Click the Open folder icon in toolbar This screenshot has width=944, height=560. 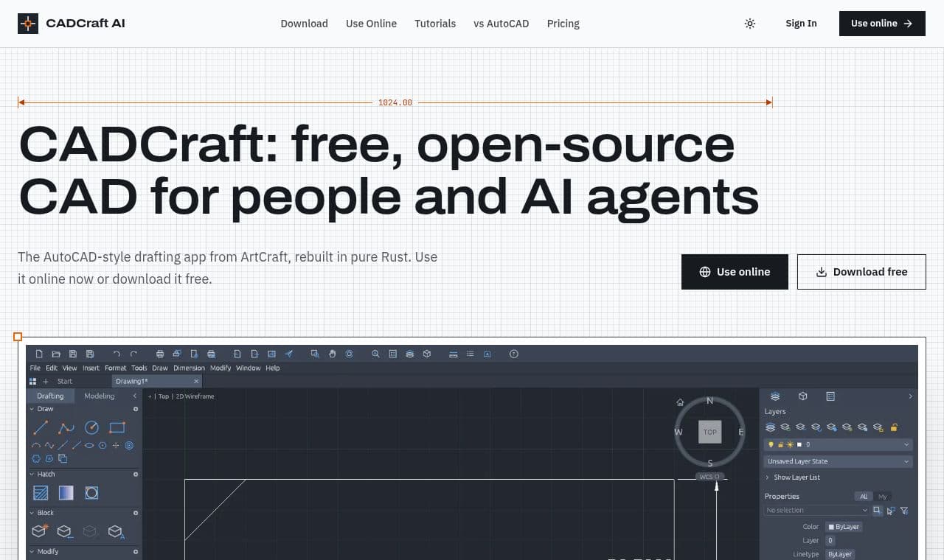click(x=56, y=354)
